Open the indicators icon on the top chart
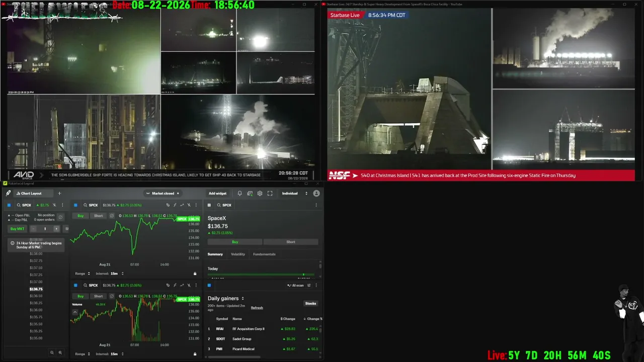The height and width of the screenshot is (362, 644). (175, 205)
